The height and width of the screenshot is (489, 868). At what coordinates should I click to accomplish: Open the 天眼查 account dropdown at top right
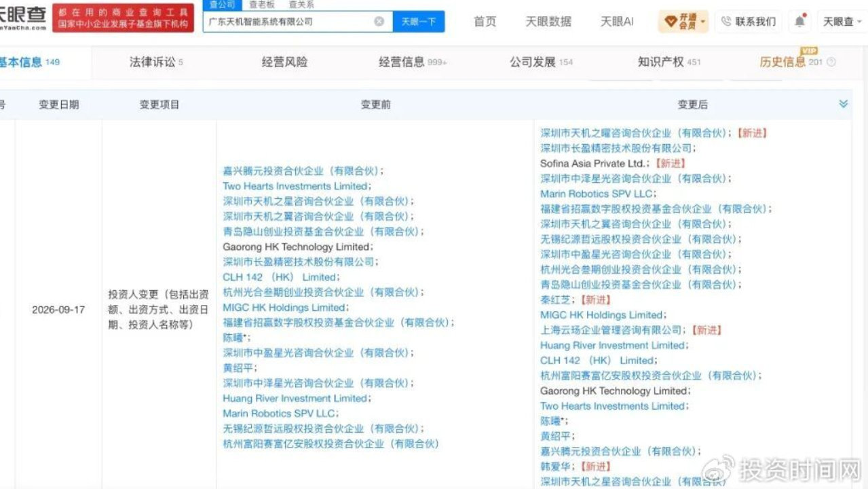[x=842, y=22]
